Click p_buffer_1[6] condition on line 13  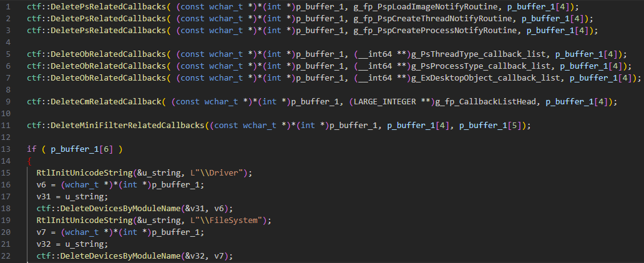coord(80,149)
